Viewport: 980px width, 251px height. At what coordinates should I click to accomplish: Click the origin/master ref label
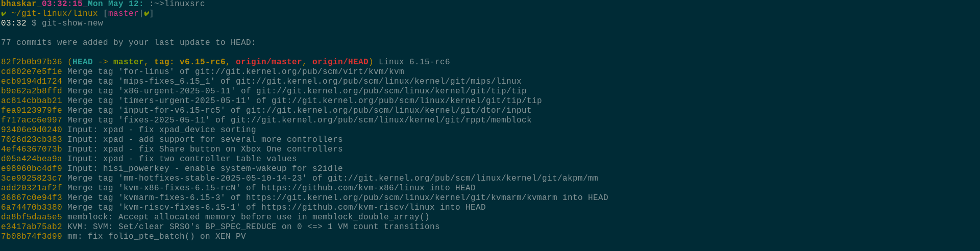[x=269, y=62]
